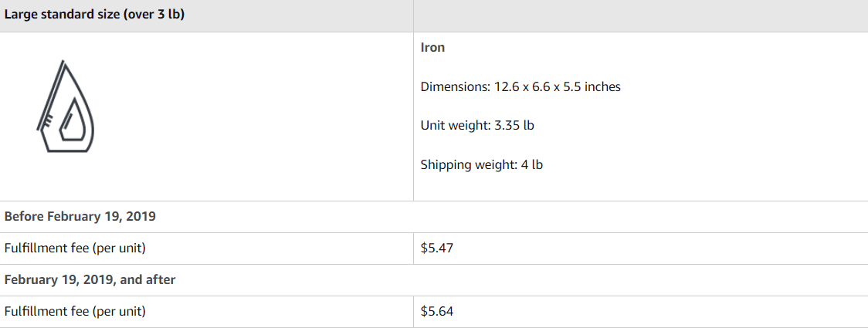Click the "Shipping weight:" label
868x328 pixels.
(467, 164)
